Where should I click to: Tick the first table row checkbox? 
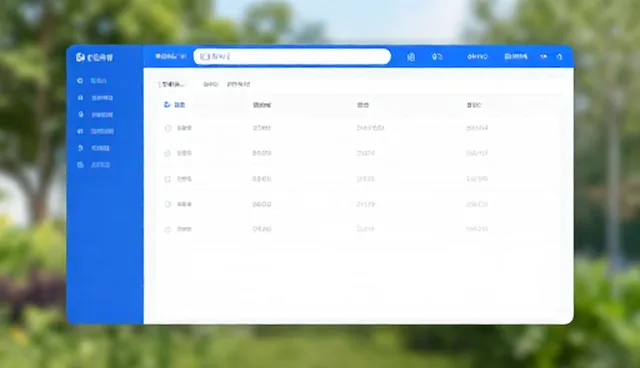(168, 128)
